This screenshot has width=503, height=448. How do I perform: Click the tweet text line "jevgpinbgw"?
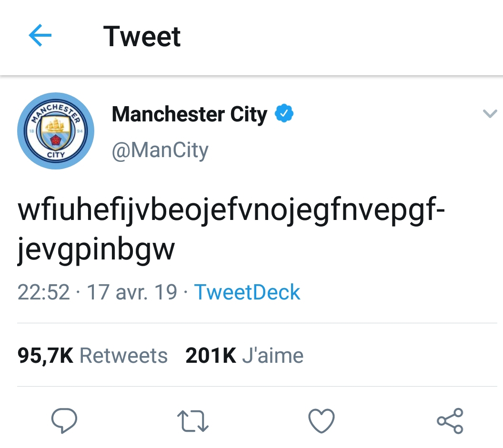coord(96,250)
